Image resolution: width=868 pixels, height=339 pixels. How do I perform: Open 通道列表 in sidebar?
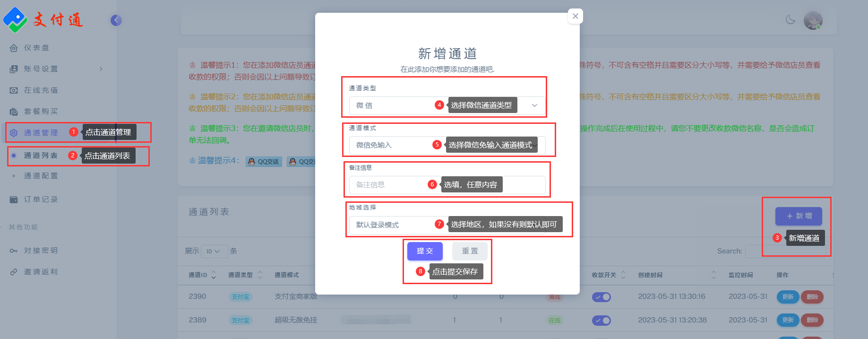point(41,156)
